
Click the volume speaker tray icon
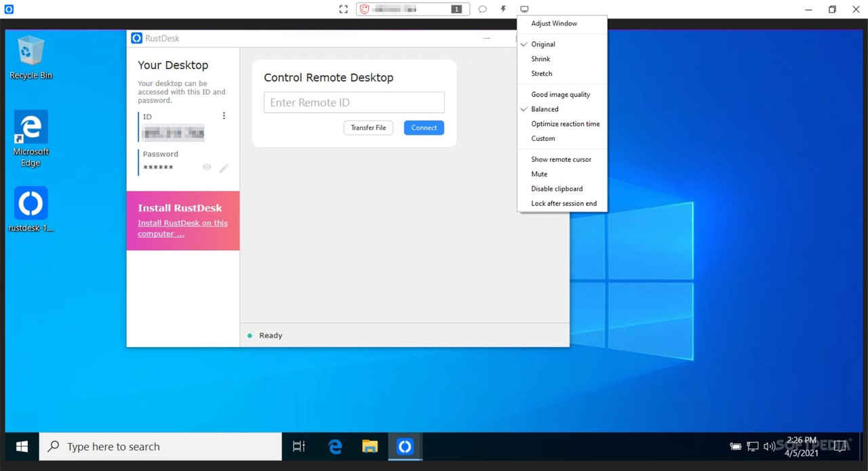click(x=769, y=447)
